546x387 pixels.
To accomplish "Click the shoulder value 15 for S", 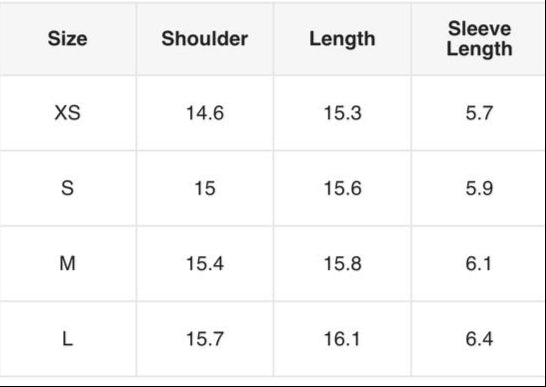I will tap(205, 188).
